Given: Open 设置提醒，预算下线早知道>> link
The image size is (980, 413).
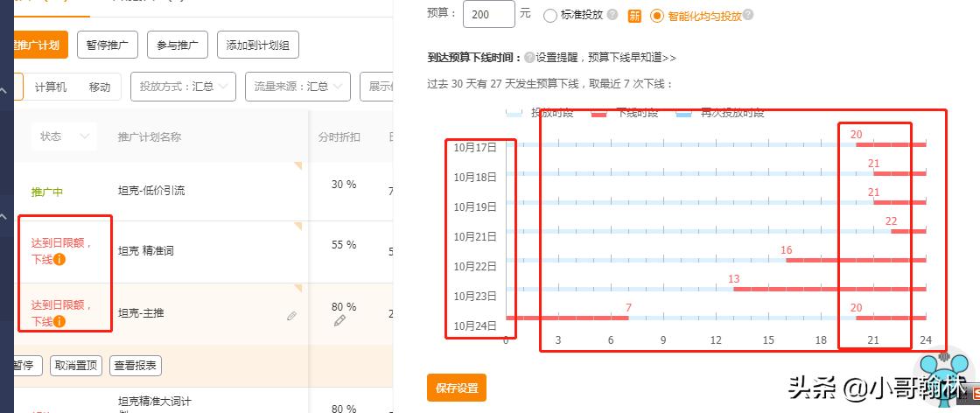Looking at the screenshot, I should (605, 58).
